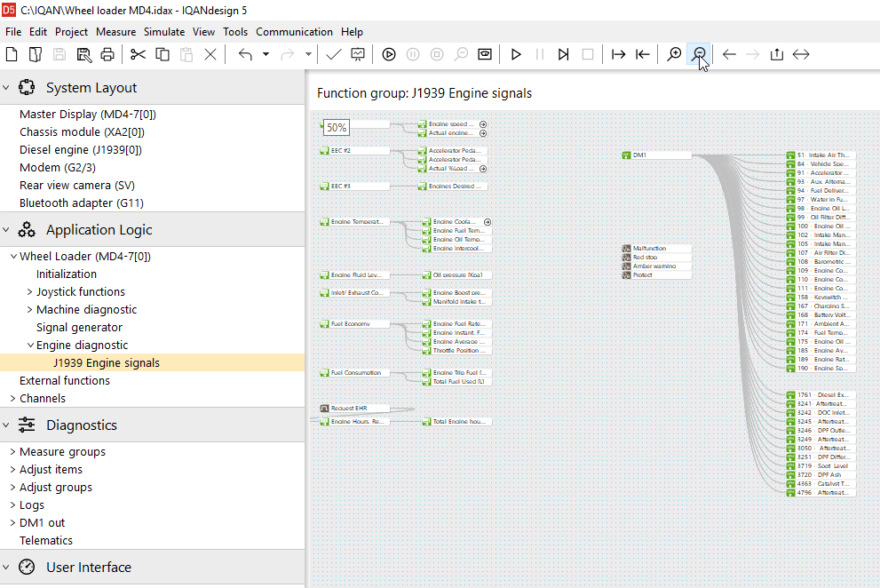Check the project with checkmark icon
Viewport: 880px width, 588px height.
tap(333, 54)
